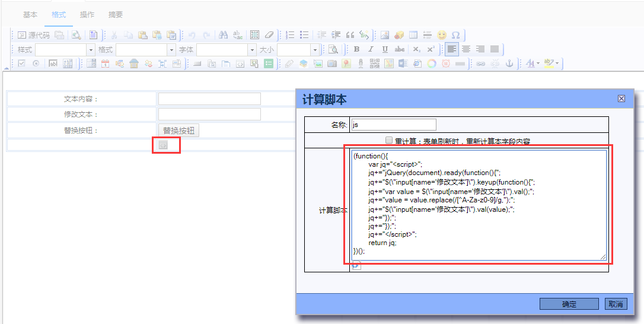Click the QR code icon

375,63
